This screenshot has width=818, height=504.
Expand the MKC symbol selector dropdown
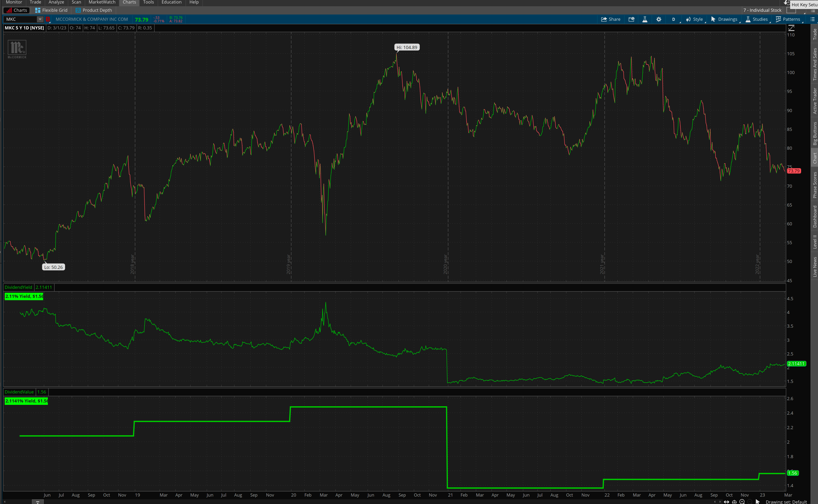click(40, 19)
